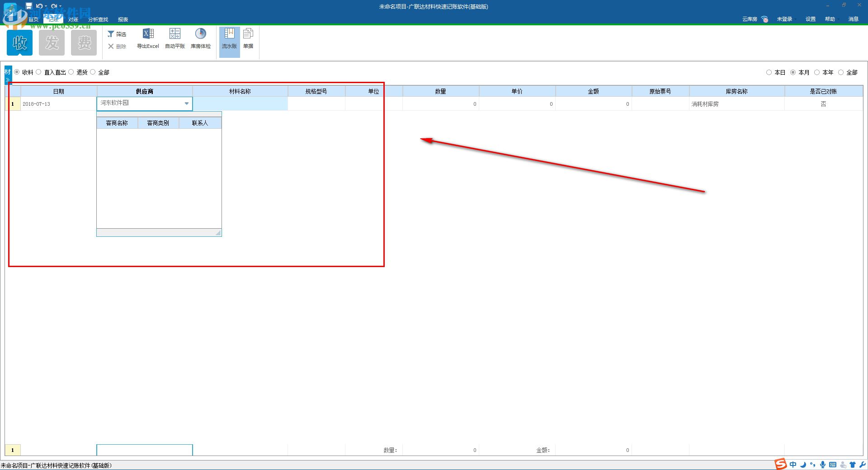Open the 首页 tab
This screenshot has height=470, width=868.
click(33, 19)
